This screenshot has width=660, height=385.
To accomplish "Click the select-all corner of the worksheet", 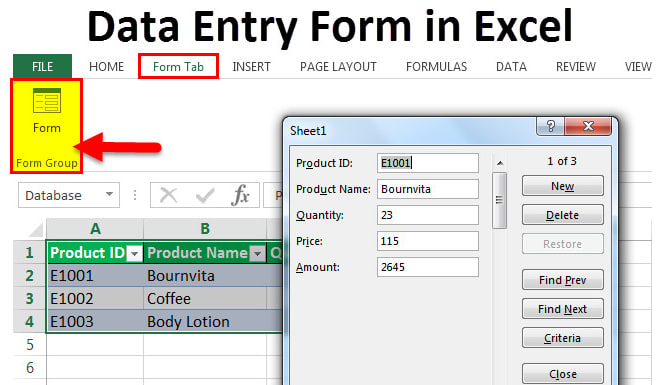I will click(x=35, y=230).
